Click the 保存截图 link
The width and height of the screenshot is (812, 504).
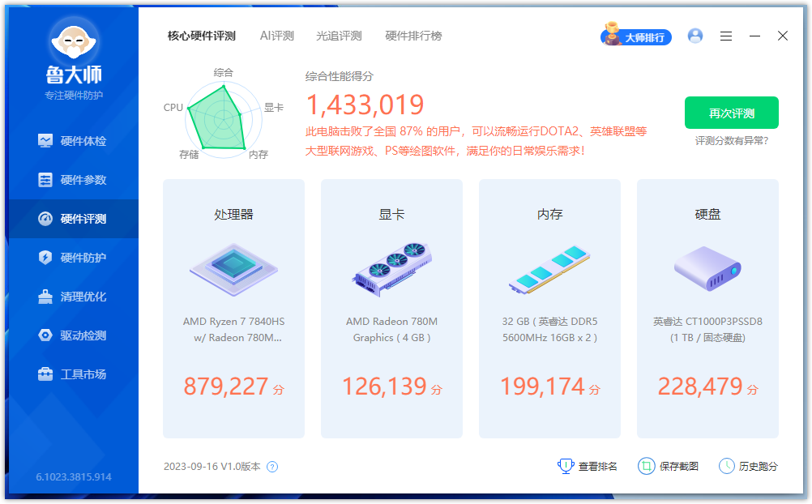click(x=678, y=467)
